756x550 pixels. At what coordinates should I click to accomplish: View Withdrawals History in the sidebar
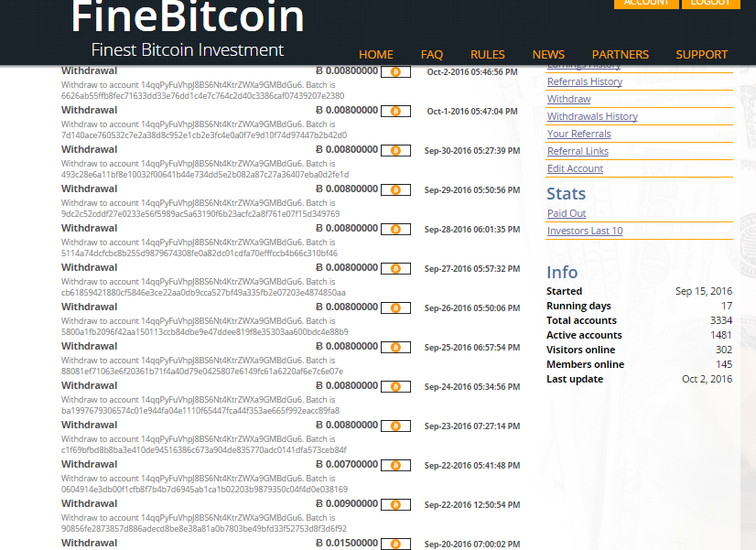(x=592, y=116)
